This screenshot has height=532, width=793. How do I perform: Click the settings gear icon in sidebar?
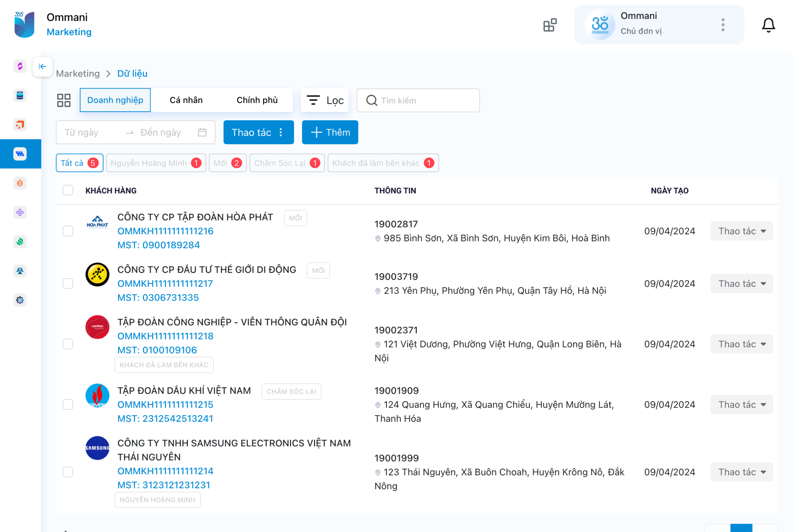tap(19, 299)
